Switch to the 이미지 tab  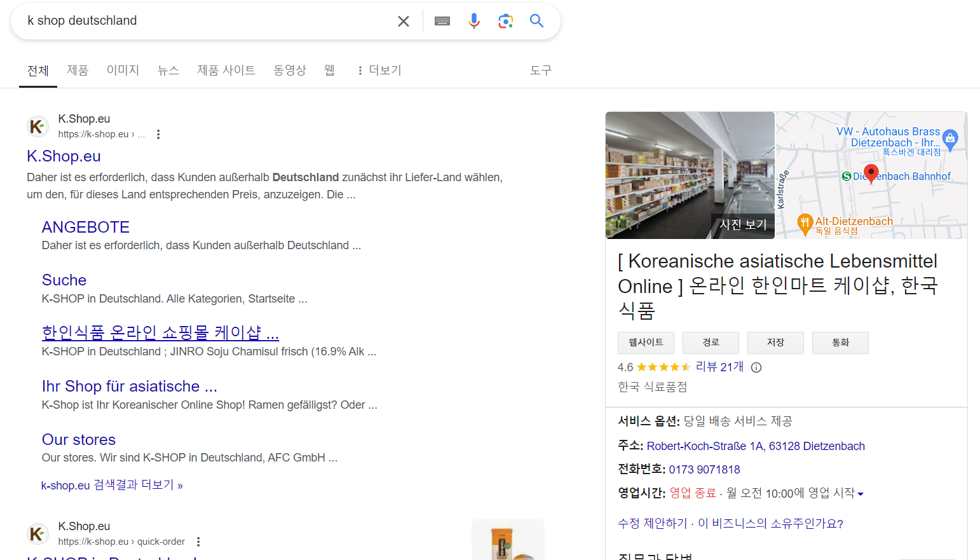pyautogui.click(x=123, y=71)
